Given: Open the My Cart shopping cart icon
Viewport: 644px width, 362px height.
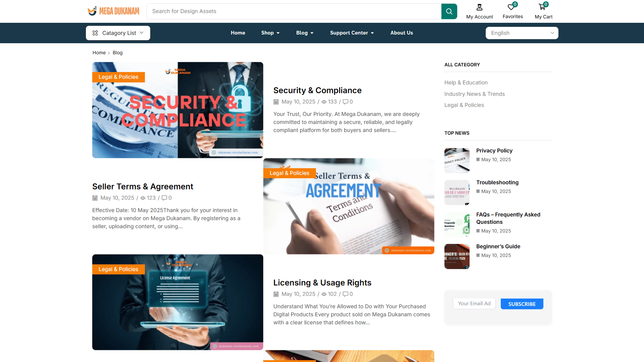Looking at the screenshot, I should (542, 7).
